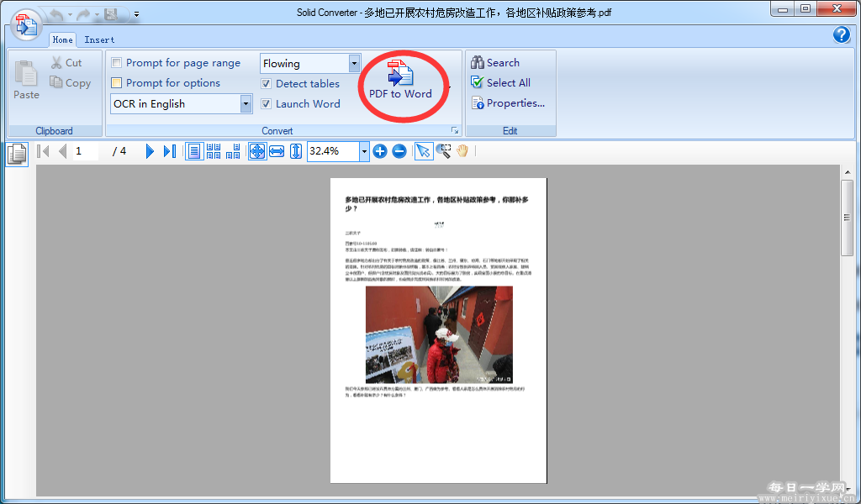Click the PDF to Word convert button
The image size is (861, 504).
pyautogui.click(x=401, y=80)
